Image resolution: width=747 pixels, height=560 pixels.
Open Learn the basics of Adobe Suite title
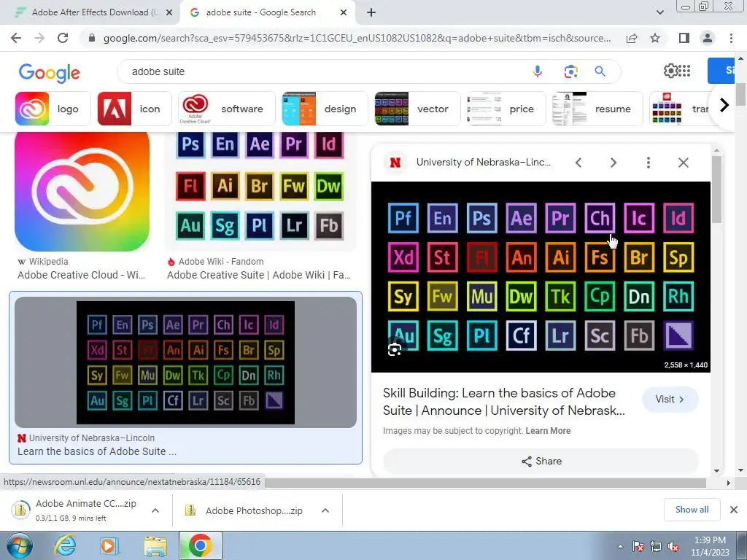(97, 451)
